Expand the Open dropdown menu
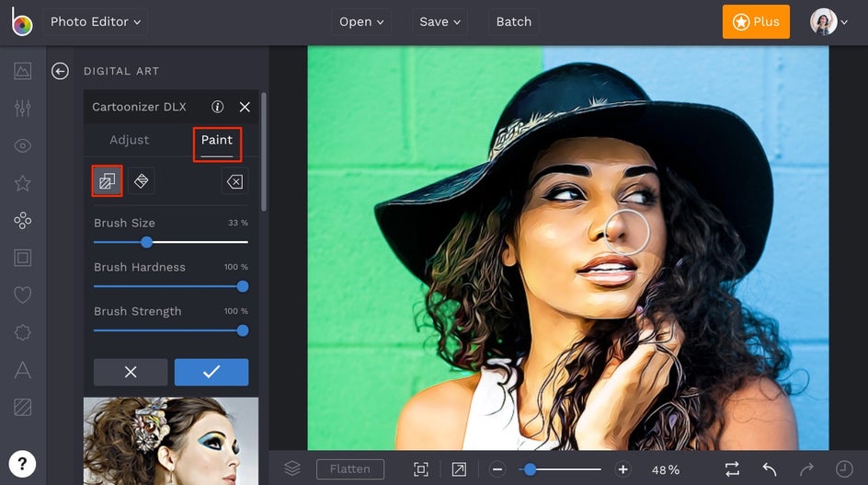This screenshot has width=868, height=485. pyautogui.click(x=361, y=21)
